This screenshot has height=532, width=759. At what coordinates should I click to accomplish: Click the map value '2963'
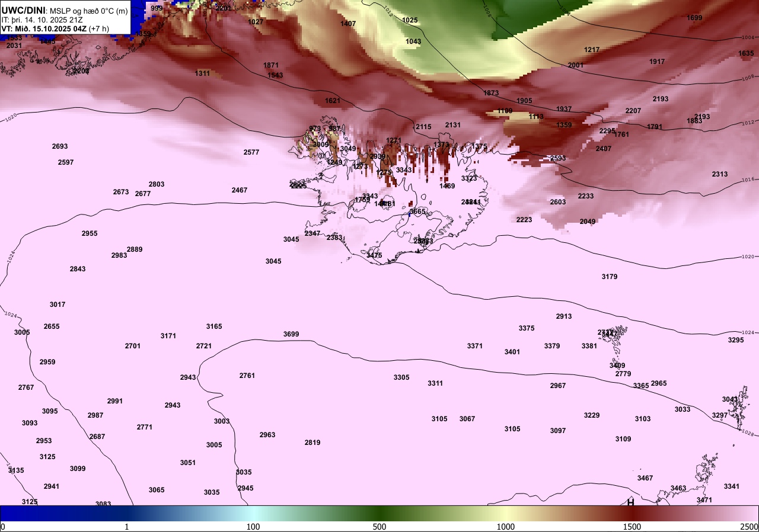coord(267,435)
